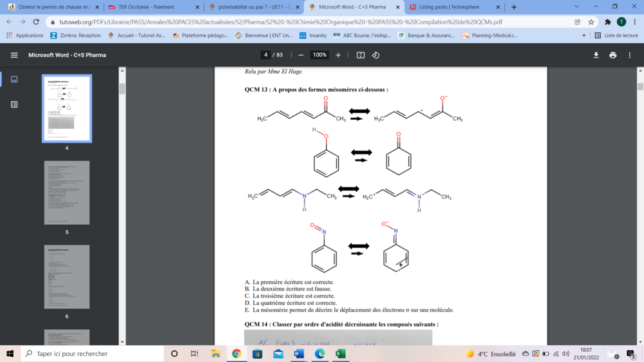Show thumbnails view in sidebar
The image size is (644, 362).
(x=14, y=79)
